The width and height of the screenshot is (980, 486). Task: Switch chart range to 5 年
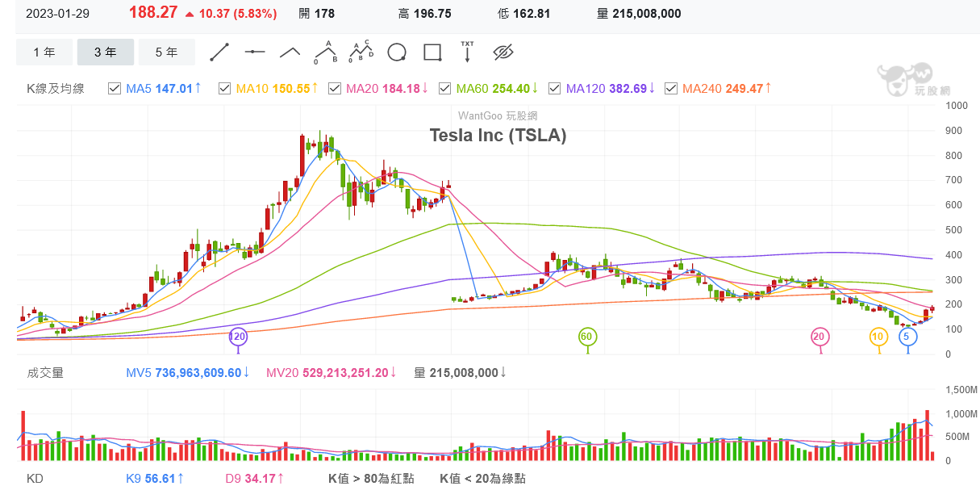point(167,52)
